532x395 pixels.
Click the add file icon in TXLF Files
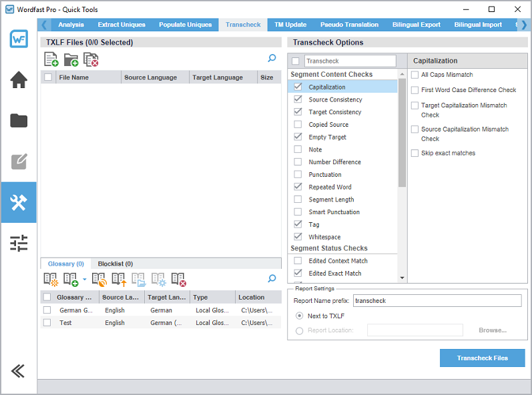(x=51, y=59)
